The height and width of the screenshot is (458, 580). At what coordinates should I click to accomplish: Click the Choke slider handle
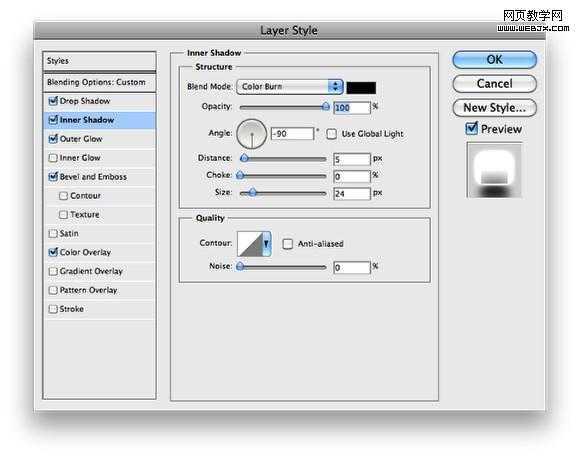pyautogui.click(x=240, y=175)
